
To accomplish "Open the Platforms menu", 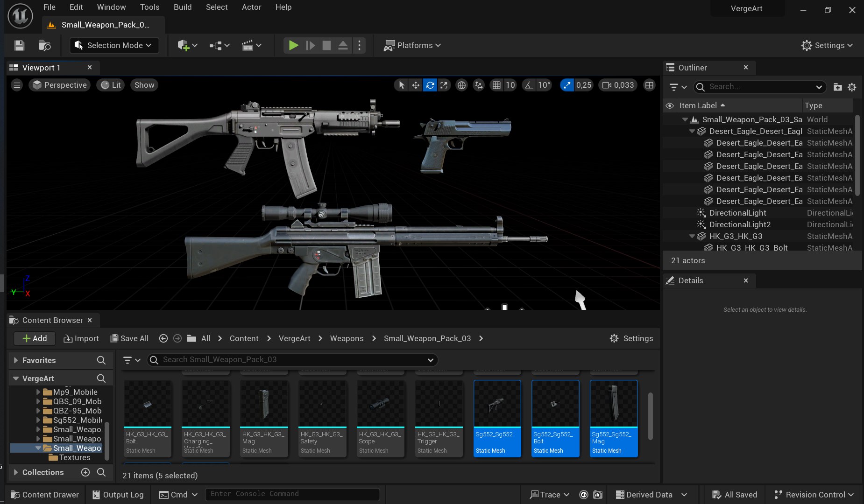I will tap(412, 45).
